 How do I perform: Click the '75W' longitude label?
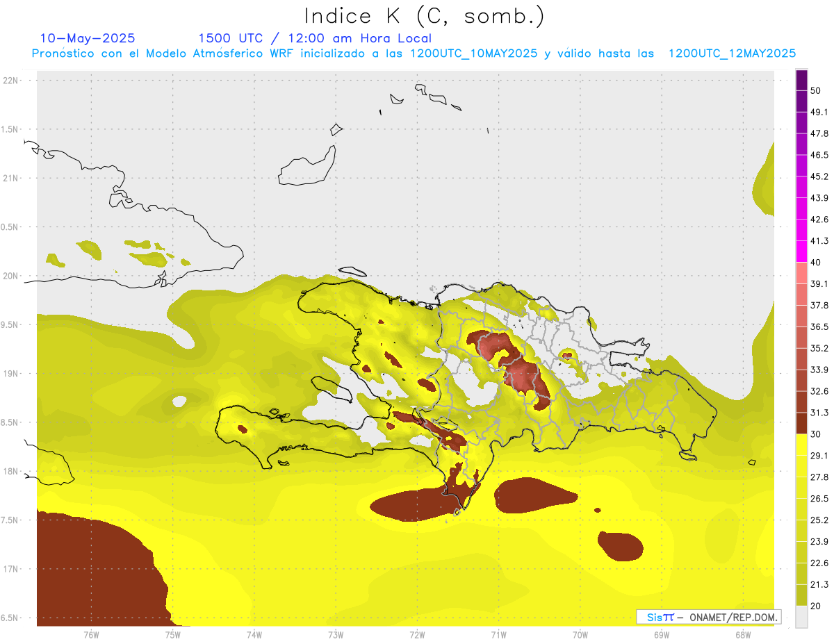(x=173, y=634)
